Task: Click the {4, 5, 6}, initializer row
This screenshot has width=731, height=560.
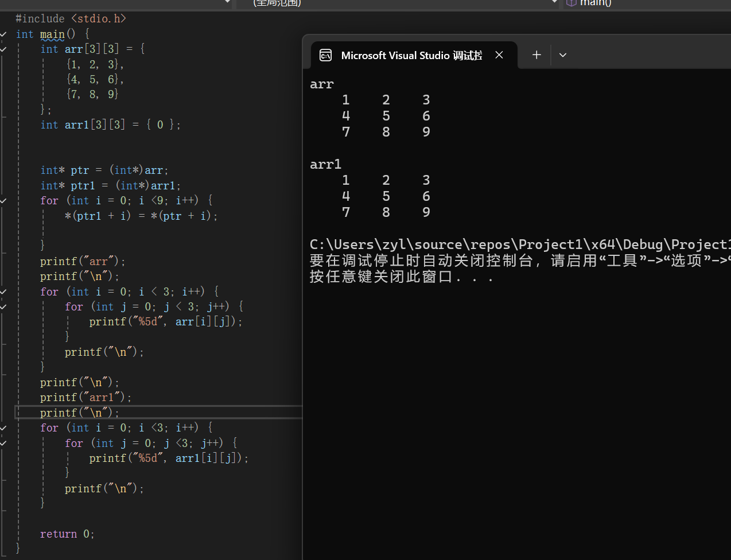Action: point(95,79)
